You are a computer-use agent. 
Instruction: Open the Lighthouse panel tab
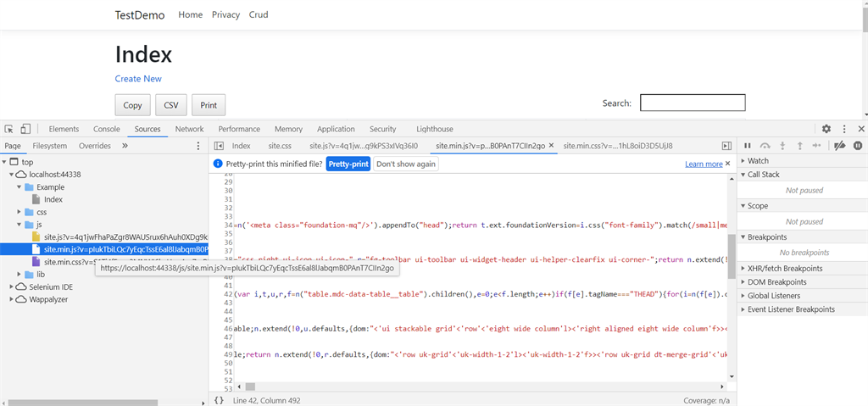[435, 129]
